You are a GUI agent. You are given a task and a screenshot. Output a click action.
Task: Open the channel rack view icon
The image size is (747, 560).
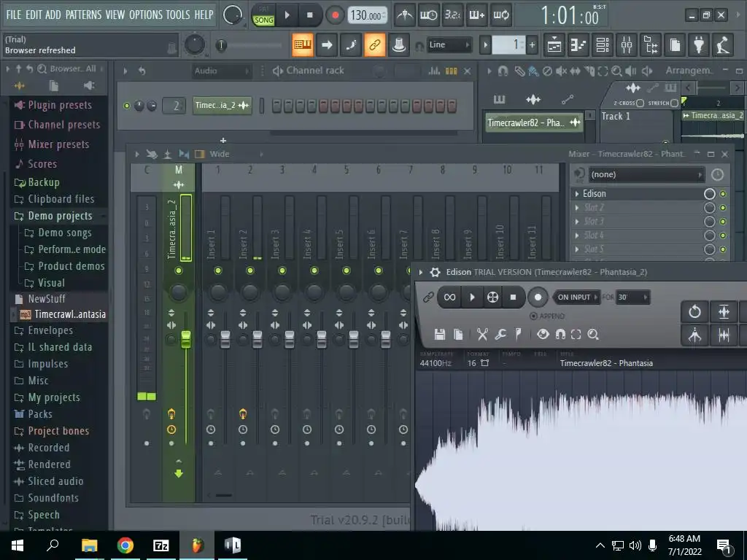tap(603, 45)
